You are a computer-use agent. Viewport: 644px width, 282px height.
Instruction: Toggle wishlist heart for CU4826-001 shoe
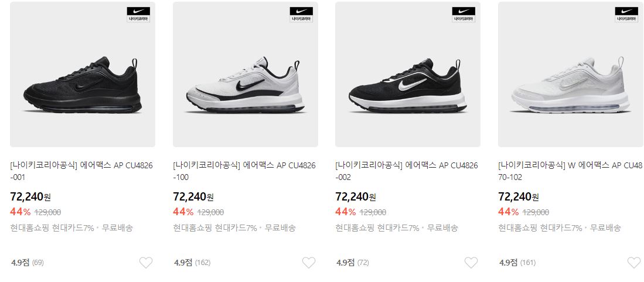point(146,263)
